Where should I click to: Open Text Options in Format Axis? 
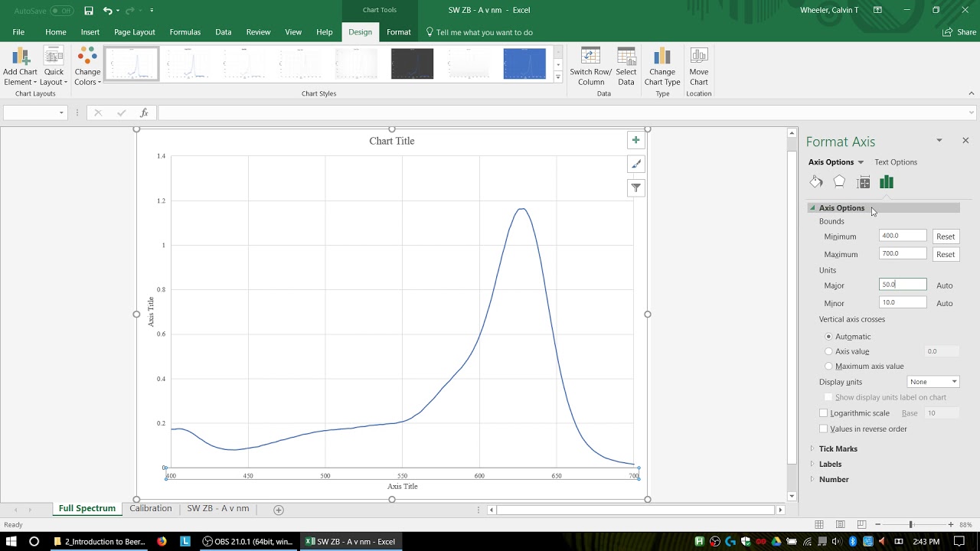coord(896,162)
